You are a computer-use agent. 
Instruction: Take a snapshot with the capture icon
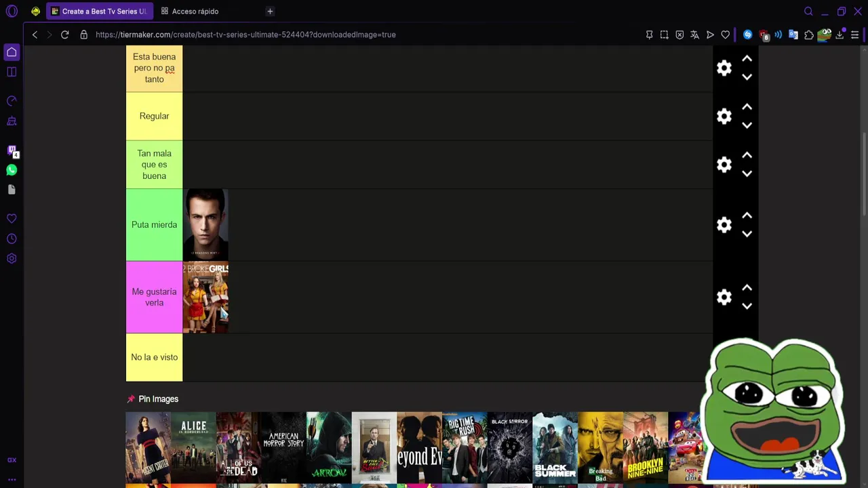coord(665,35)
